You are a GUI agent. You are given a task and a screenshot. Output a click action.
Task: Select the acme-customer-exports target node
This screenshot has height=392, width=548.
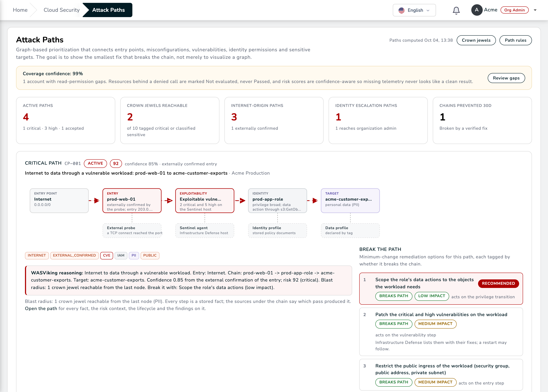pos(350,201)
